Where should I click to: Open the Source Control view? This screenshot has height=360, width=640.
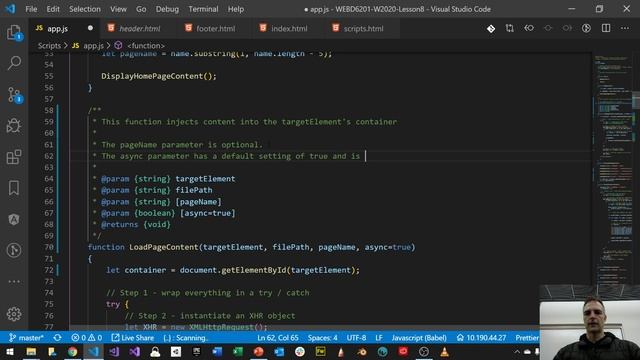(14, 94)
